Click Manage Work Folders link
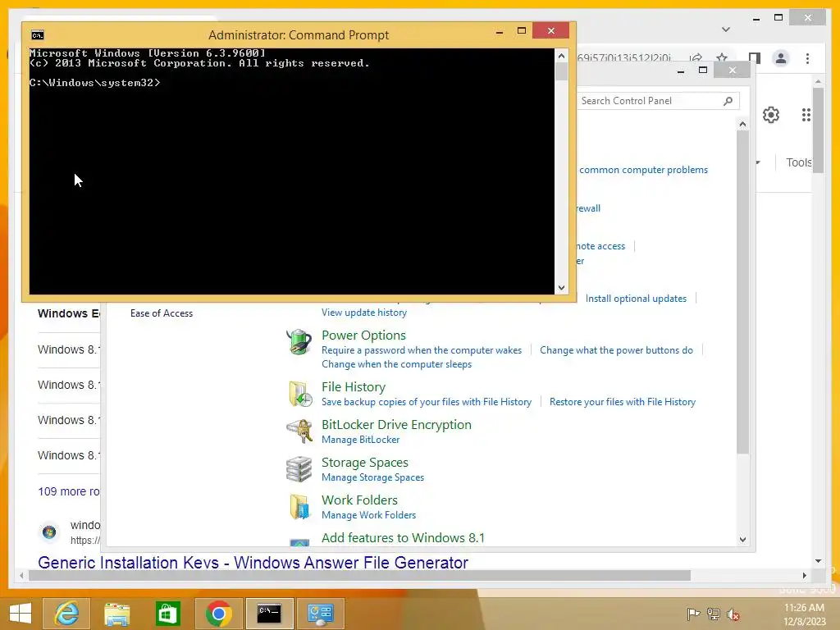The height and width of the screenshot is (630, 840). tap(368, 515)
